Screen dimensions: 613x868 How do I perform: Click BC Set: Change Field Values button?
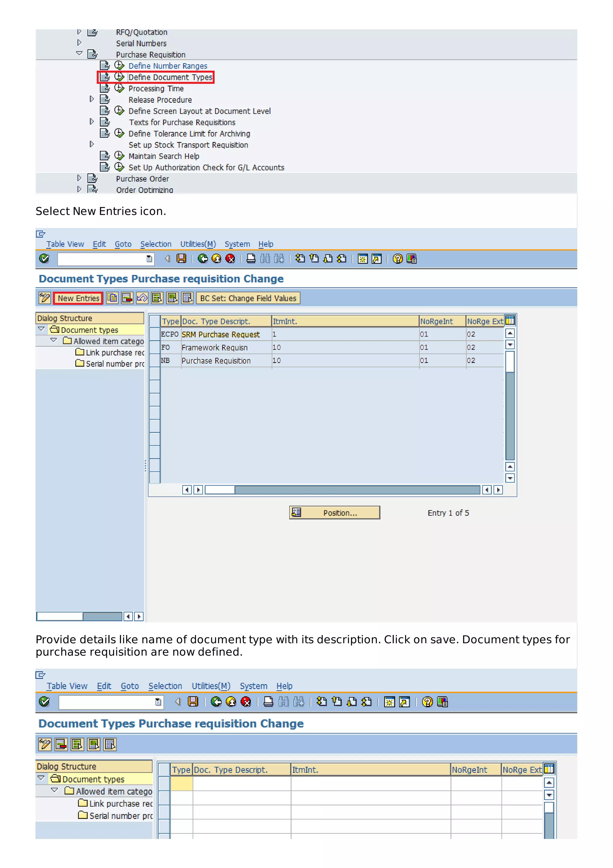point(248,298)
